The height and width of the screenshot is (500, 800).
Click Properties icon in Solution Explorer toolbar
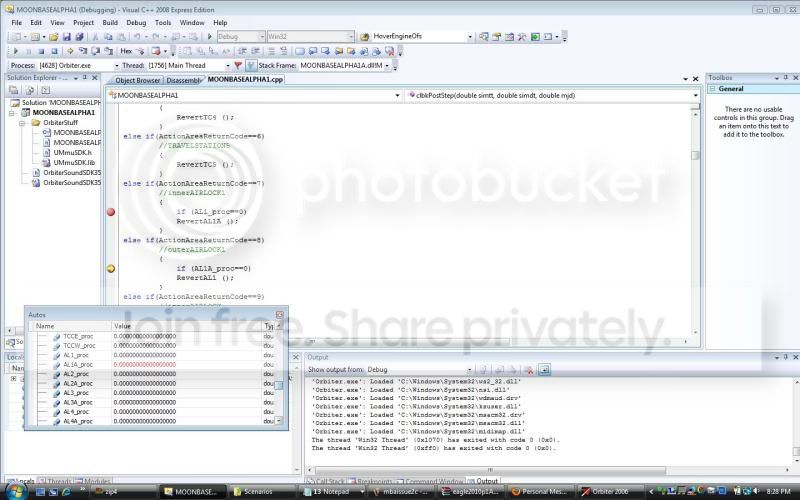click(14, 90)
